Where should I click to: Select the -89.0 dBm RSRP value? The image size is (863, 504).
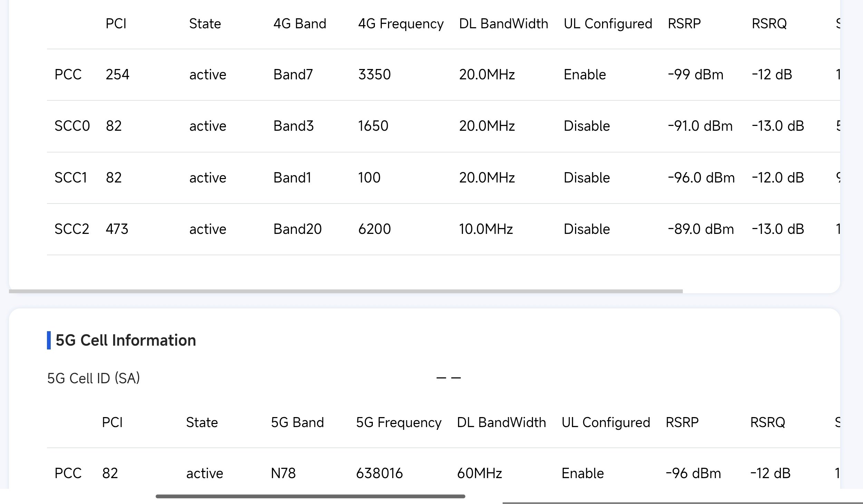tap(700, 229)
